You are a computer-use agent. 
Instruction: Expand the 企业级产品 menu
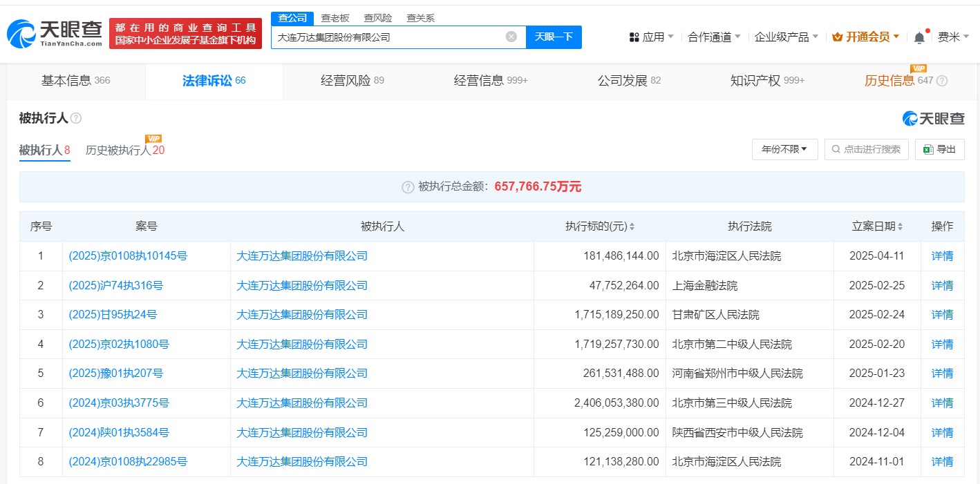786,37
